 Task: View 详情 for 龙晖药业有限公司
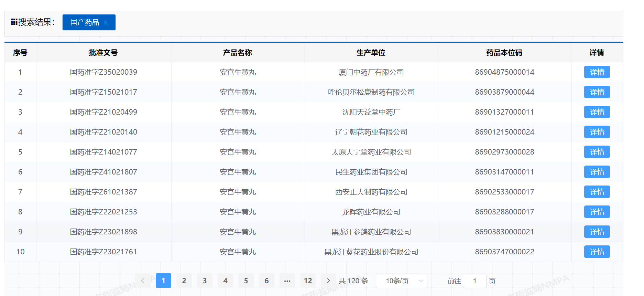point(597,212)
